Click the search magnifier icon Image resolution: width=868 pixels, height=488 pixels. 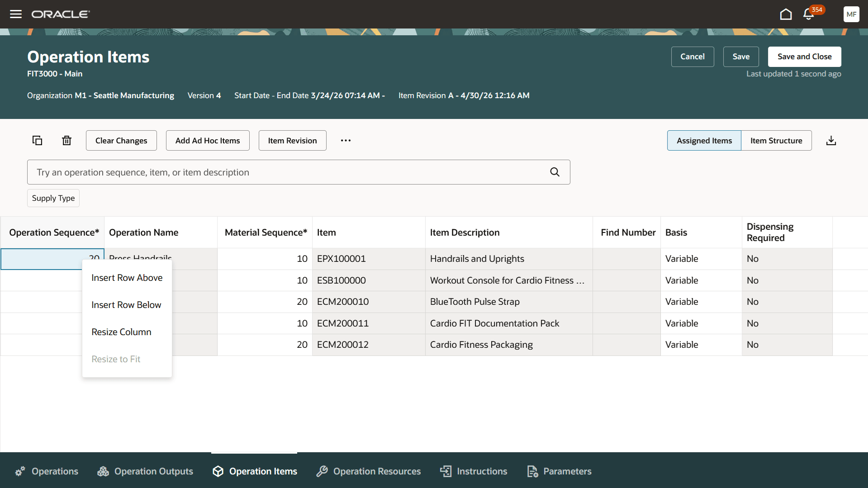pos(555,172)
